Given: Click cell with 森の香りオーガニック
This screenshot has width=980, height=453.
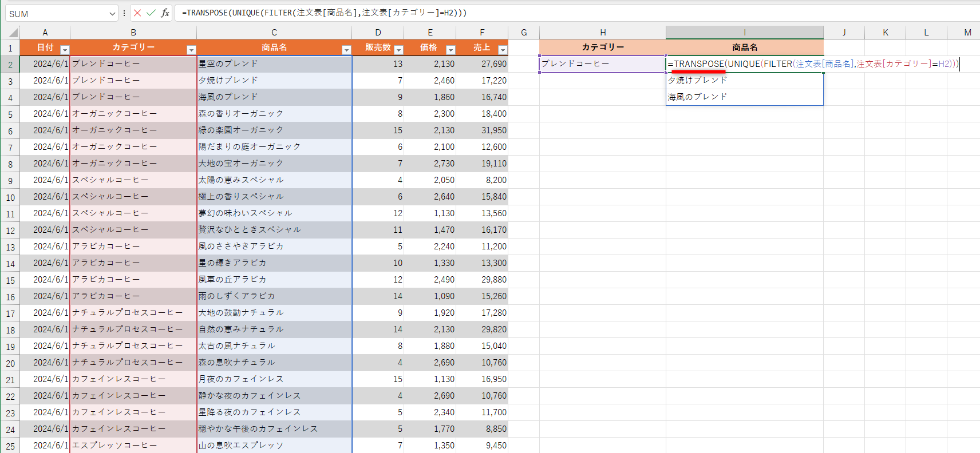Looking at the screenshot, I should tap(274, 114).
